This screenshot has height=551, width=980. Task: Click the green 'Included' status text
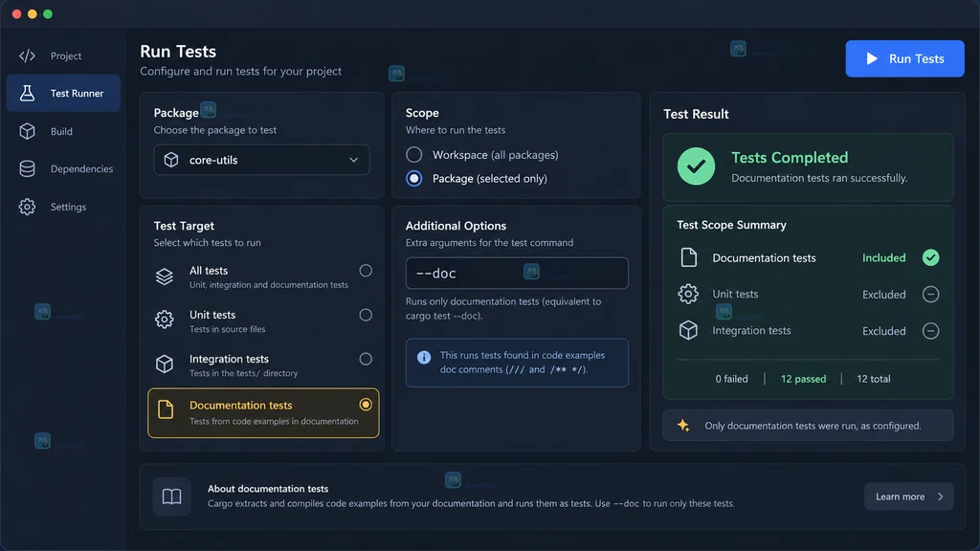(x=883, y=257)
